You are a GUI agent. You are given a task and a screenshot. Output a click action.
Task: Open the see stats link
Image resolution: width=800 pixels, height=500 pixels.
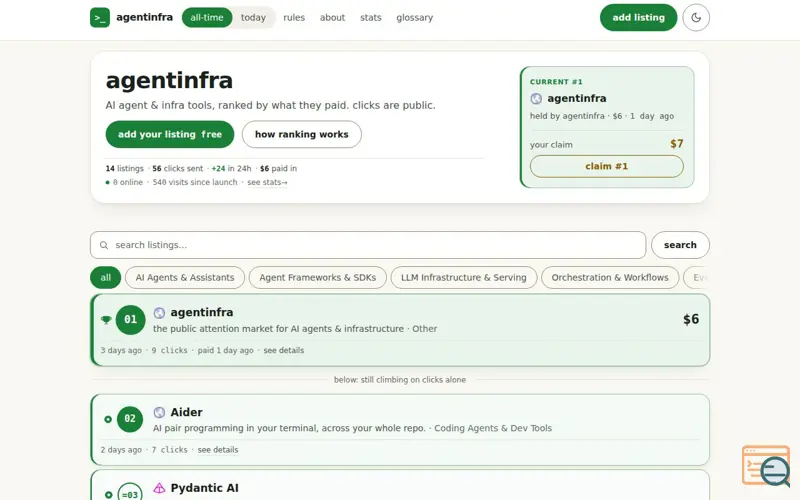click(x=267, y=182)
